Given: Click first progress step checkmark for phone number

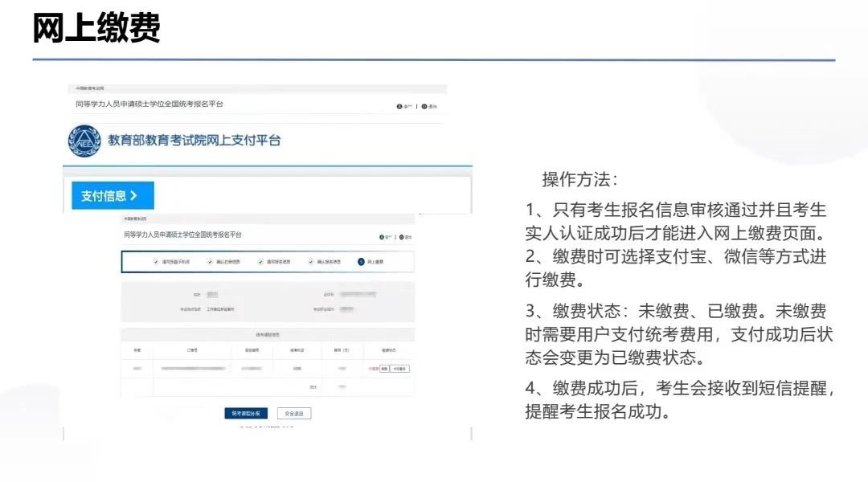Looking at the screenshot, I should click(x=156, y=262).
